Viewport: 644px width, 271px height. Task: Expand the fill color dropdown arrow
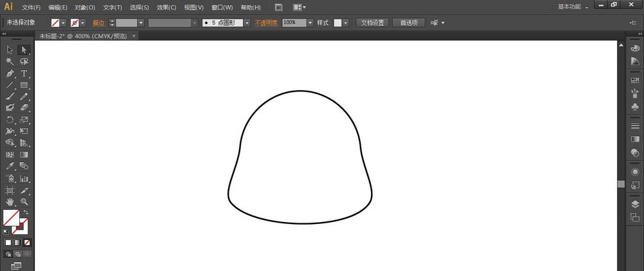tap(64, 23)
